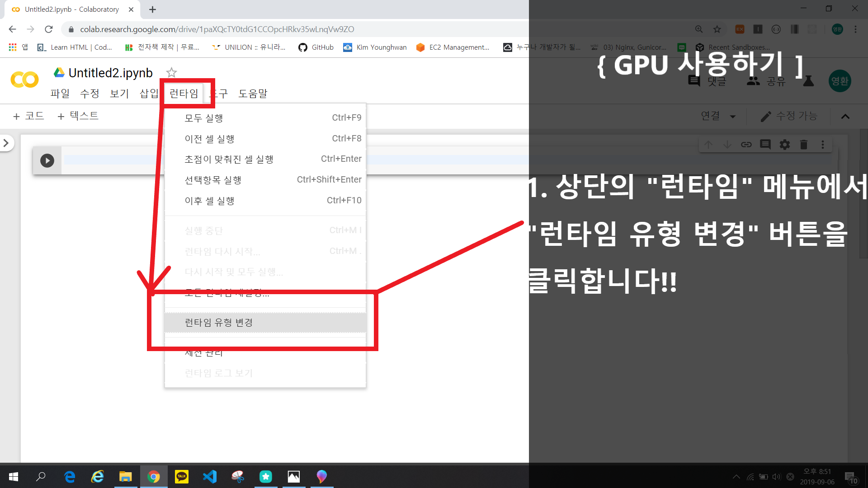Star the Untitled2.ipynb notebook
The height and width of the screenshot is (488, 868).
click(x=171, y=73)
